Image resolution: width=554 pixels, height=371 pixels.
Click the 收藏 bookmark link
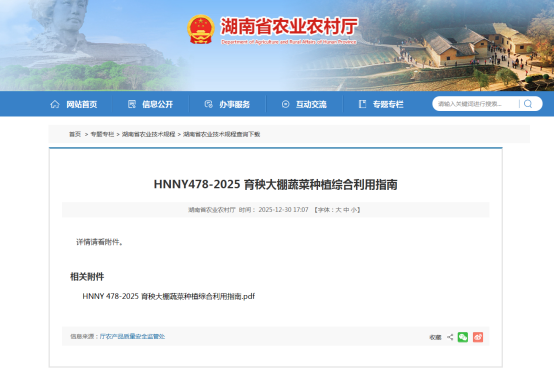click(435, 337)
